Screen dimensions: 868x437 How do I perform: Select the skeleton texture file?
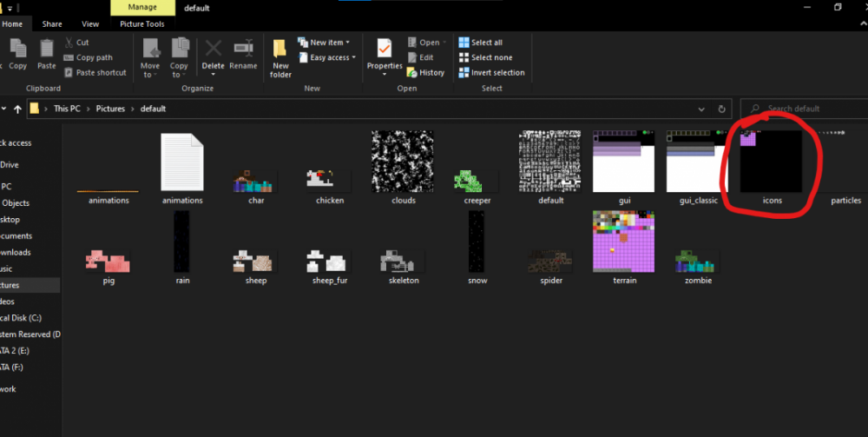click(404, 267)
